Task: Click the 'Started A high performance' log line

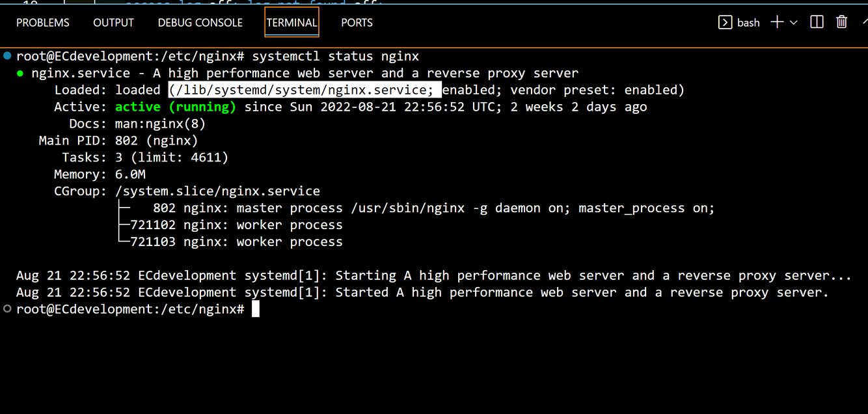Action: (x=422, y=293)
